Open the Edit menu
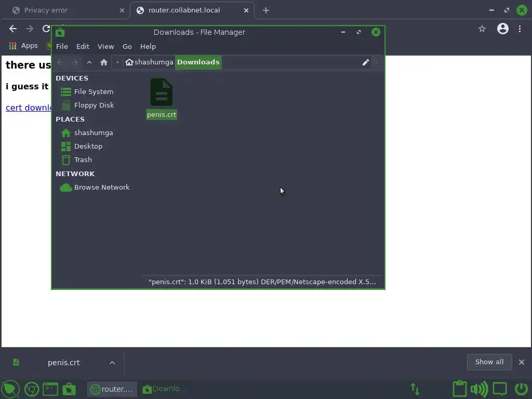Viewport: 532px width, 399px height. point(83,46)
